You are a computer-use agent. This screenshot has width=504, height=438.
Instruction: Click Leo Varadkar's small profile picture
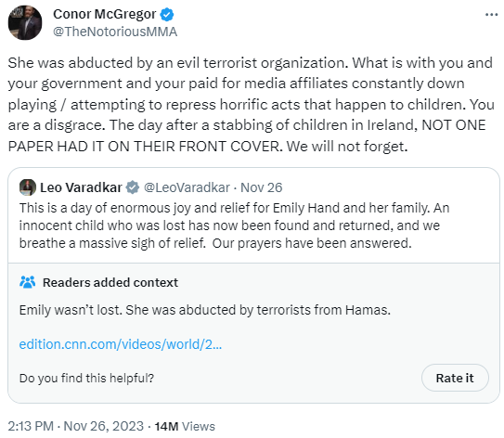pyautogui.click(x=28, y=187)
